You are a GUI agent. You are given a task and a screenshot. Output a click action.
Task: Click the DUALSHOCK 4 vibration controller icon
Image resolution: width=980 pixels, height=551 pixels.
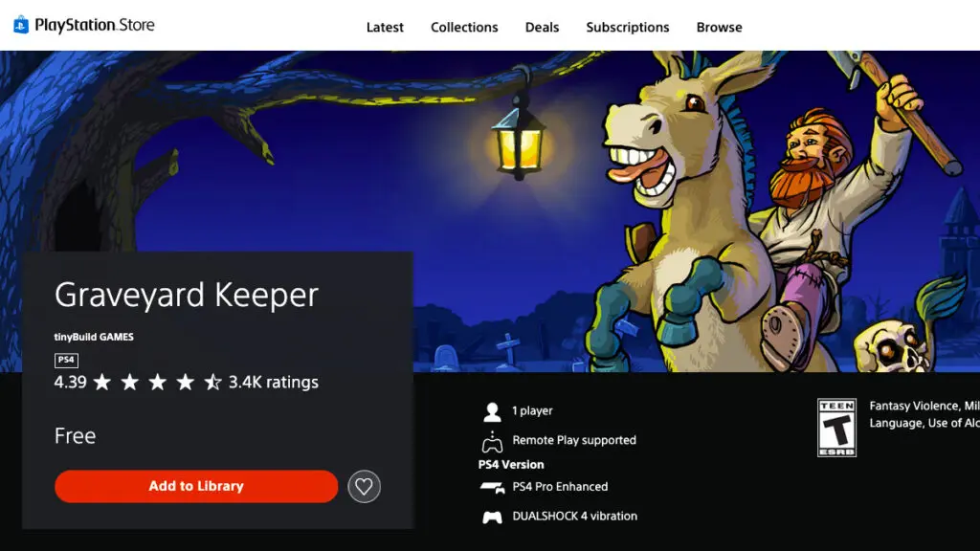point(492,516)
